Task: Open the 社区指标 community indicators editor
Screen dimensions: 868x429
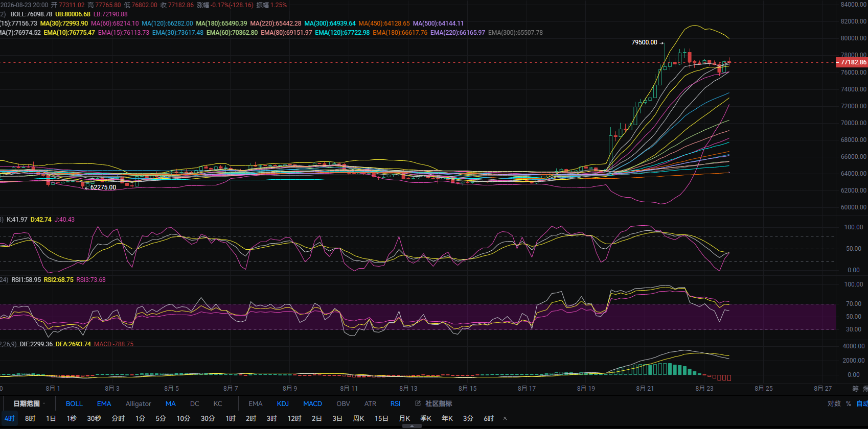Action: [433, 403]
